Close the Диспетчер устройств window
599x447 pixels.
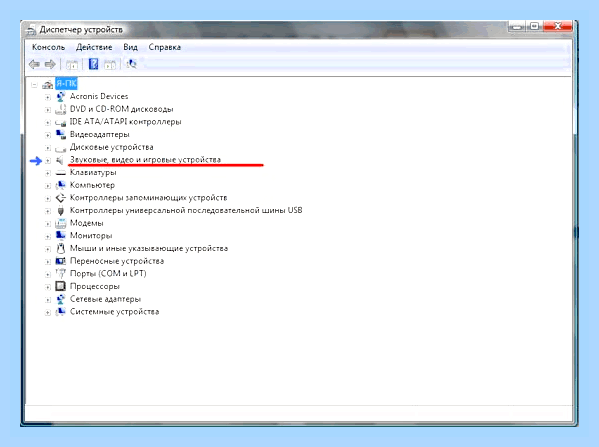point(557,26)
